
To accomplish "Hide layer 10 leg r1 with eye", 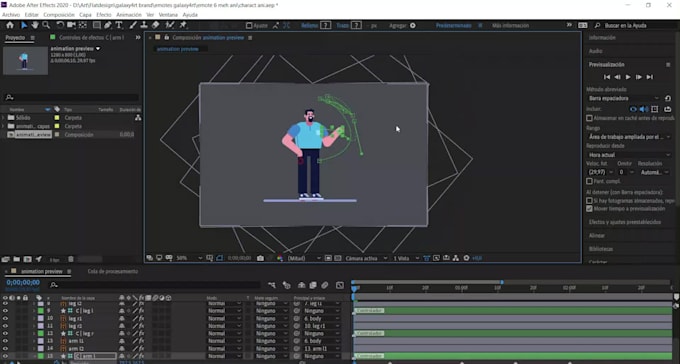I will [5, 318].
